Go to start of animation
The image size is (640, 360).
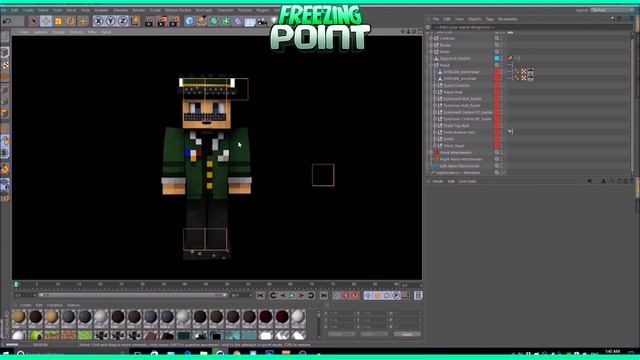pyautogui.click(x=260, y=295)
